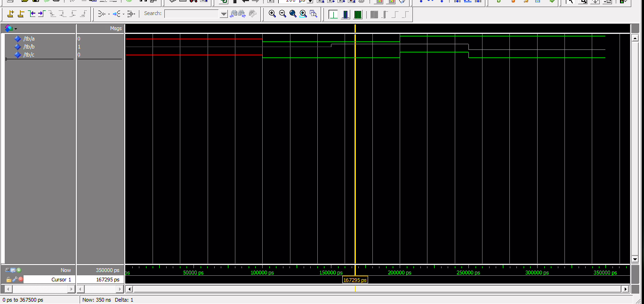The width and height of the screenshot is (644, 304).
Task: Click the 100000 ps timeline label
Action: pos(262,273)
